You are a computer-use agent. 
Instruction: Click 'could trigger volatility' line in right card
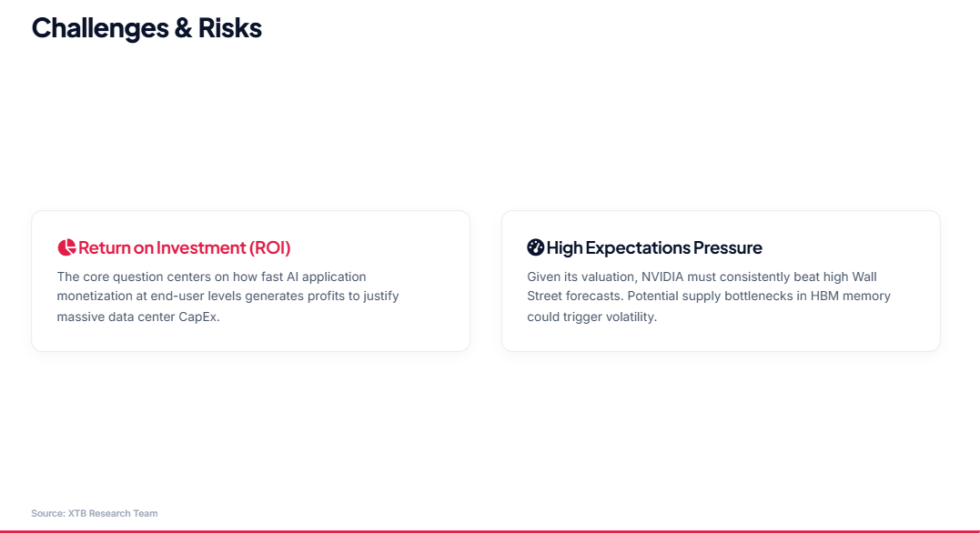click(591, 317)
